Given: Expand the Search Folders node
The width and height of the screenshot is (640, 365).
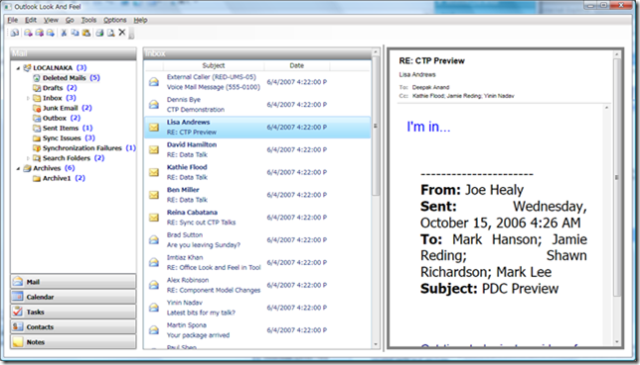Looking at the screenshot, I should tap(28, 158).
